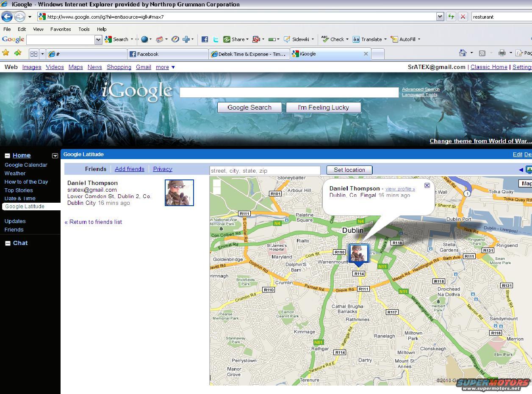This screenshot has width=532, height=394.
Task: Click the blue plus icon in Google Toolbar
Action: coord(186,39)
